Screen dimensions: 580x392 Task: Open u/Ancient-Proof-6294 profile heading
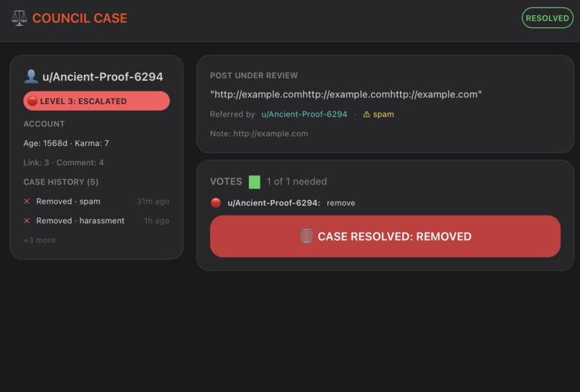click(102, 76)
